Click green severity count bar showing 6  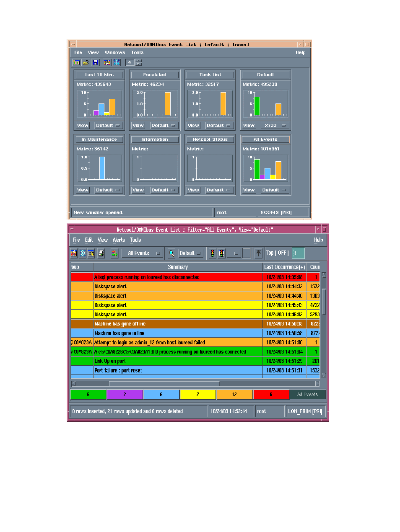(x=88, y=395)
